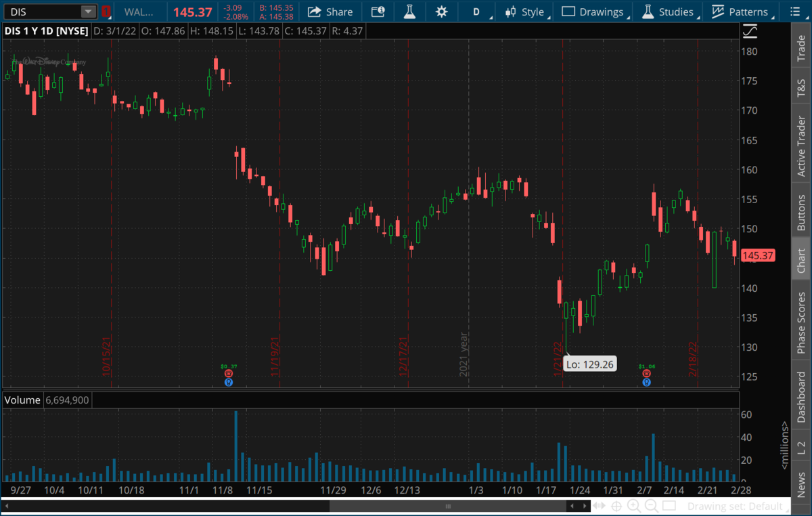
Task: Click the tallest volume bar near 11/8
Action: (235, 446)
